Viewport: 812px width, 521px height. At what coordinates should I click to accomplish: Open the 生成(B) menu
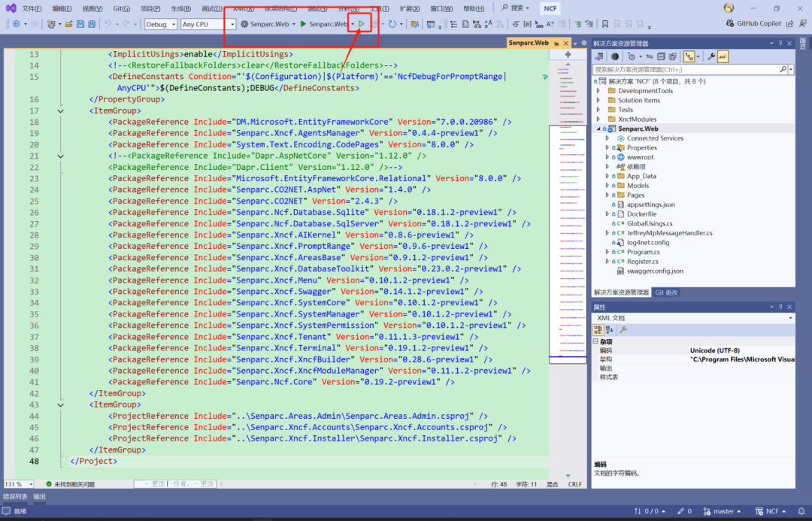point(180,8)
